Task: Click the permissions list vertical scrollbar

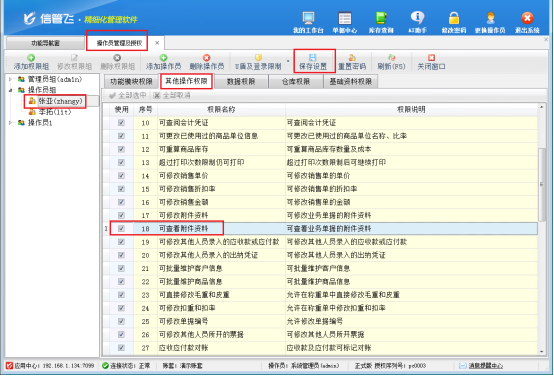Action: pyautogui.click(x=541, y=184)
